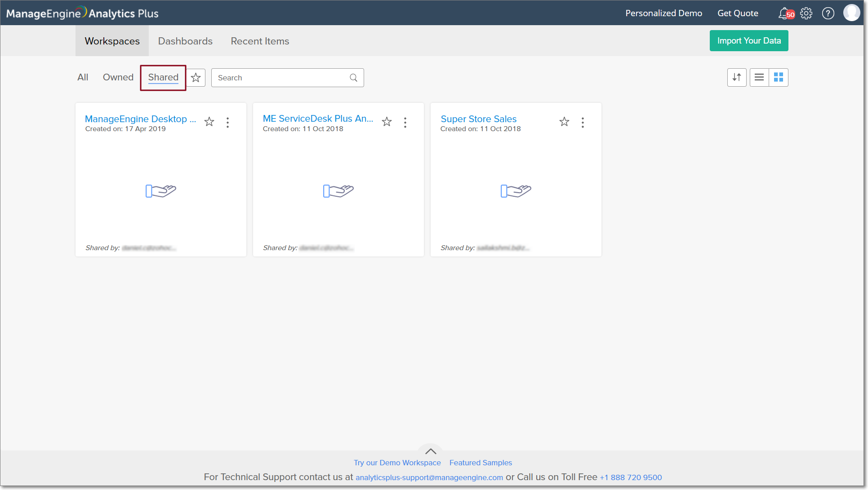Click the workspace Search input field
868x490 pixels.
[x=281, y=78]
